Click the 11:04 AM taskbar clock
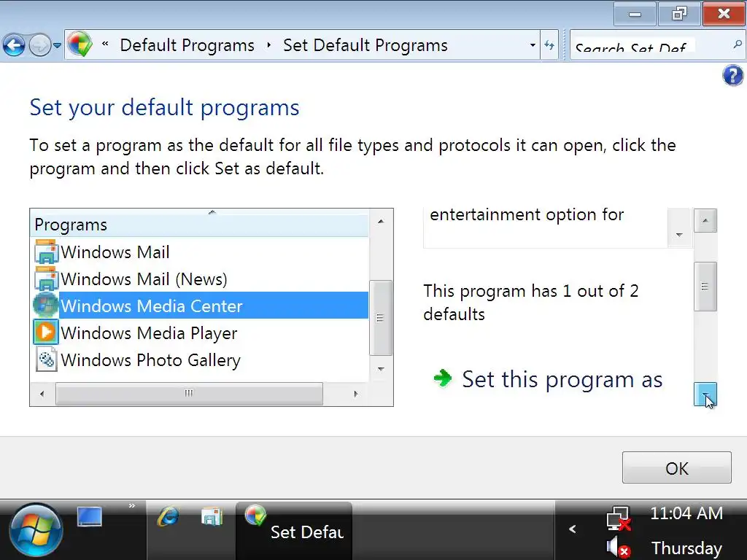Image resolution: width=747 pixels, height=560 pixels. tap(686, 513)
